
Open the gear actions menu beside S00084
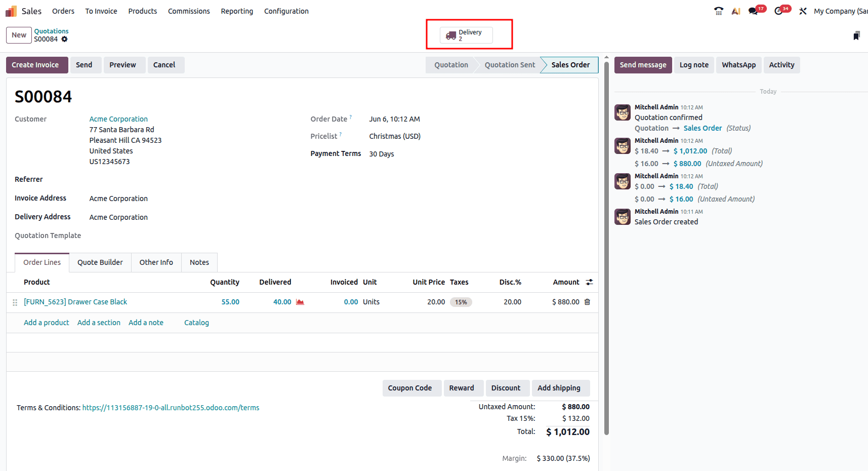[64, 39]
